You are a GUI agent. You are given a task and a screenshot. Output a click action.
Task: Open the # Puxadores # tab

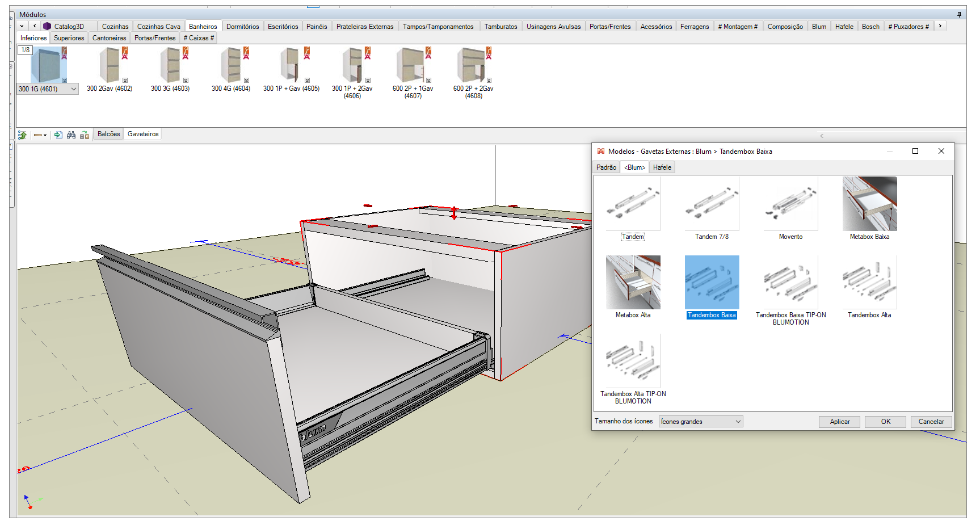pyautogui.click(x=909, y=27)
